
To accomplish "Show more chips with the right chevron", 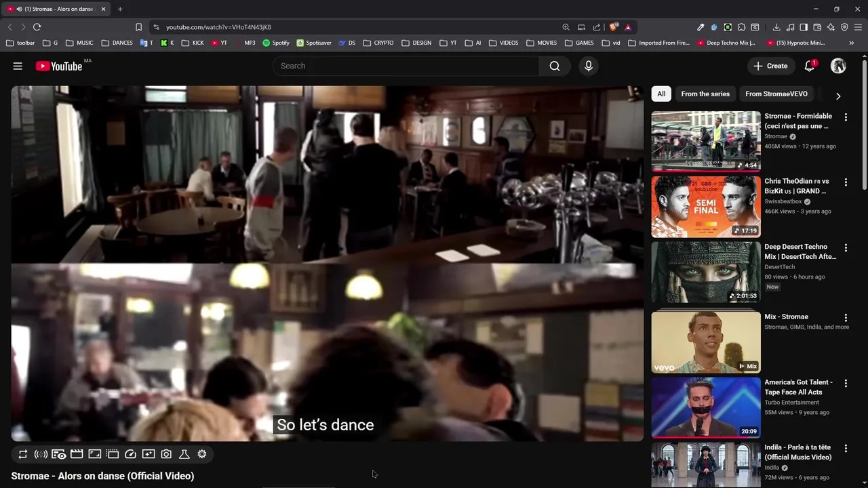I will [x=838, y=96].
